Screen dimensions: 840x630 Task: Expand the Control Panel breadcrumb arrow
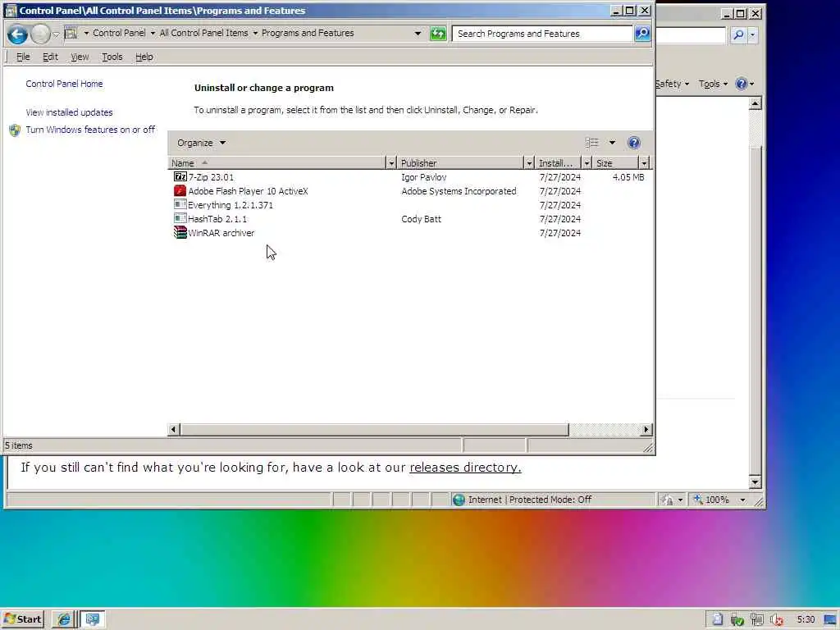pos(153,33)
